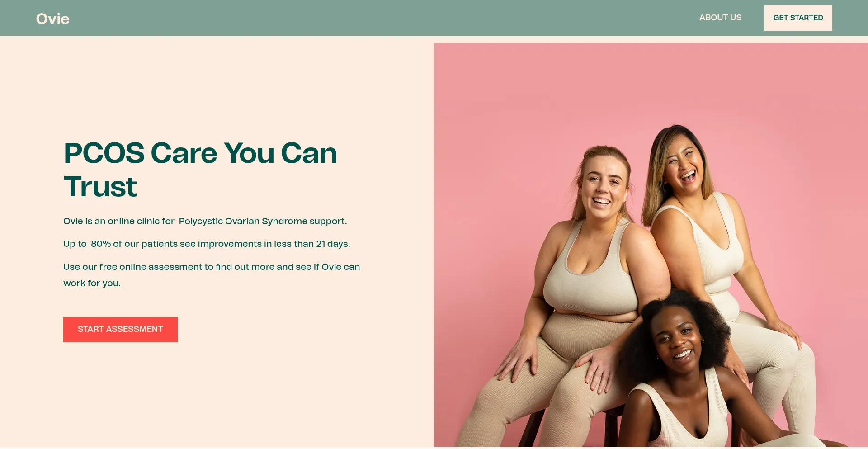Click the PCOS Care You Can Trust heading
Screen dimensions: 868x449
point(200,170)
